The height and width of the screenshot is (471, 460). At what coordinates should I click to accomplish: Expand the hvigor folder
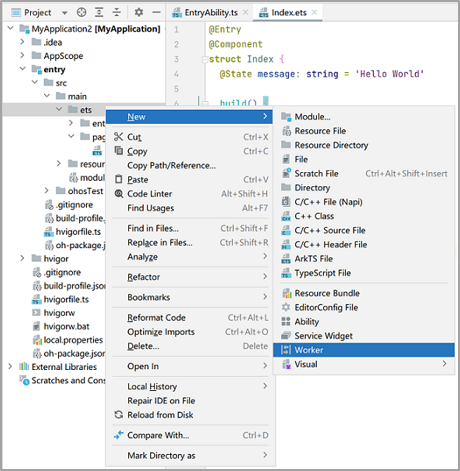(x=22, y=258)
